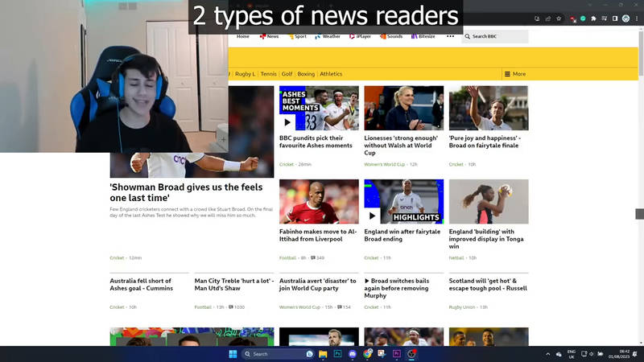
Task: Open Chrome's three-dot menu
Action: point(637,19)
